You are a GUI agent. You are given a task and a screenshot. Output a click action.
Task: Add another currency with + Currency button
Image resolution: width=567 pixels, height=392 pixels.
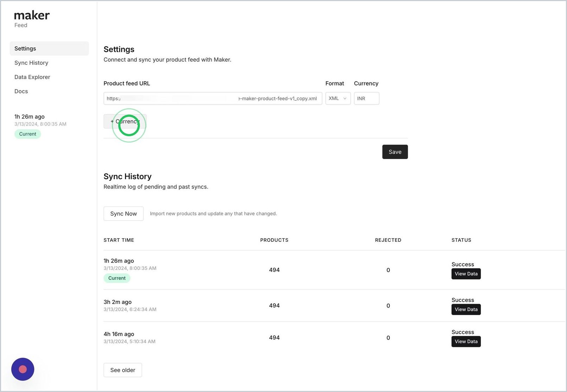pos(125,121)
